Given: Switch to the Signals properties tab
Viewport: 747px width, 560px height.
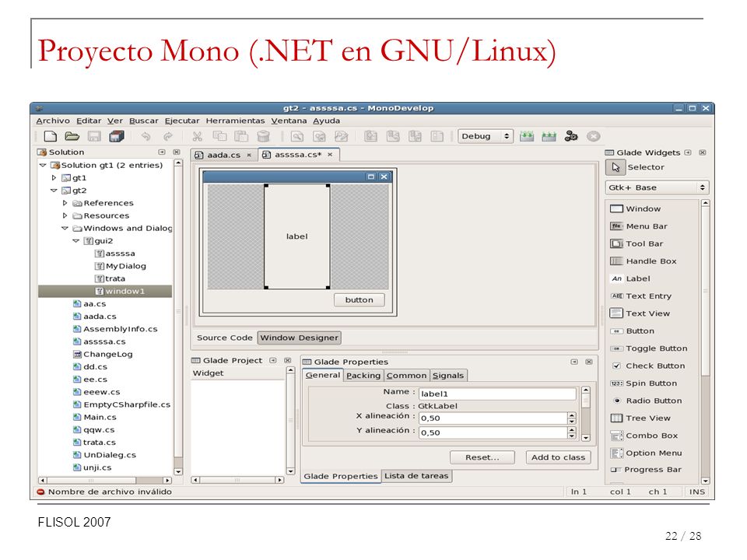Looking at the screenshot, I should [x=448, y=375].
